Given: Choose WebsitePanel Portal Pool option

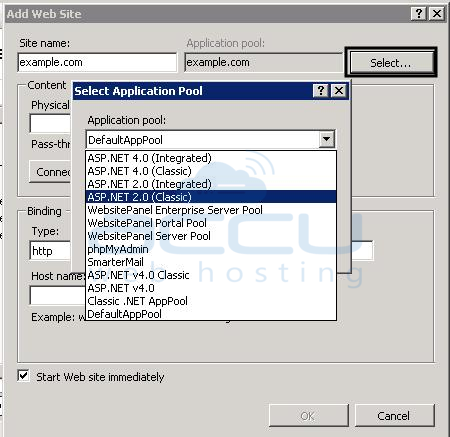Looking at the screenshot, I should (x=211, y=223).
